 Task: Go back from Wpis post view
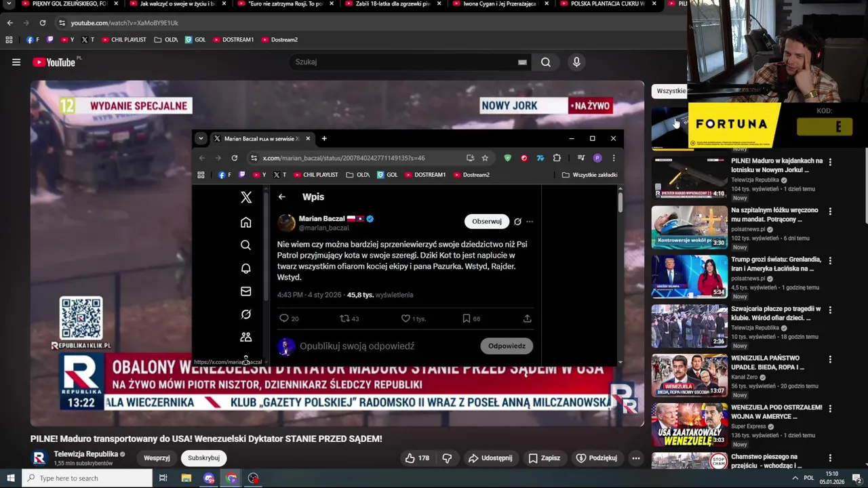282,197
